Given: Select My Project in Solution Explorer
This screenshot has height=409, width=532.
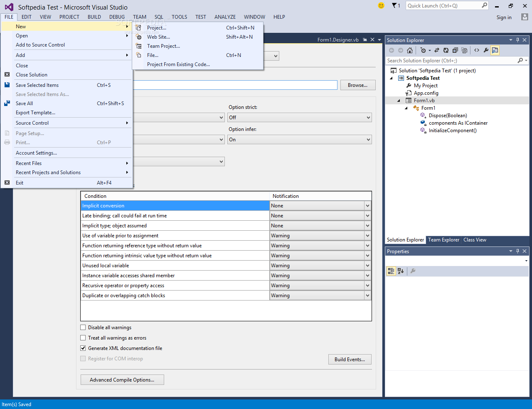Looking at the screenshot, I should pos(426,86).
